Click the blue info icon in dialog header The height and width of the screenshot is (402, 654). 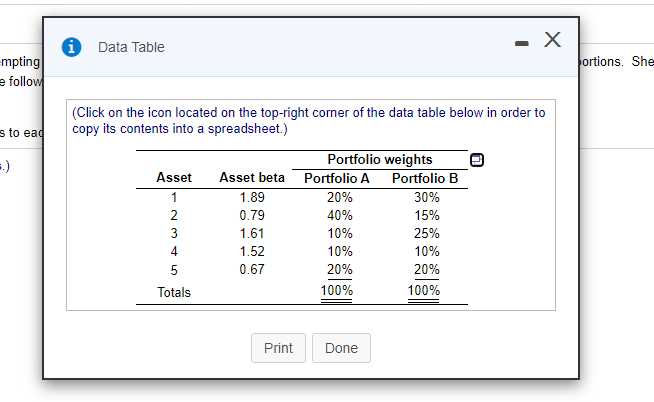(72, 46)
